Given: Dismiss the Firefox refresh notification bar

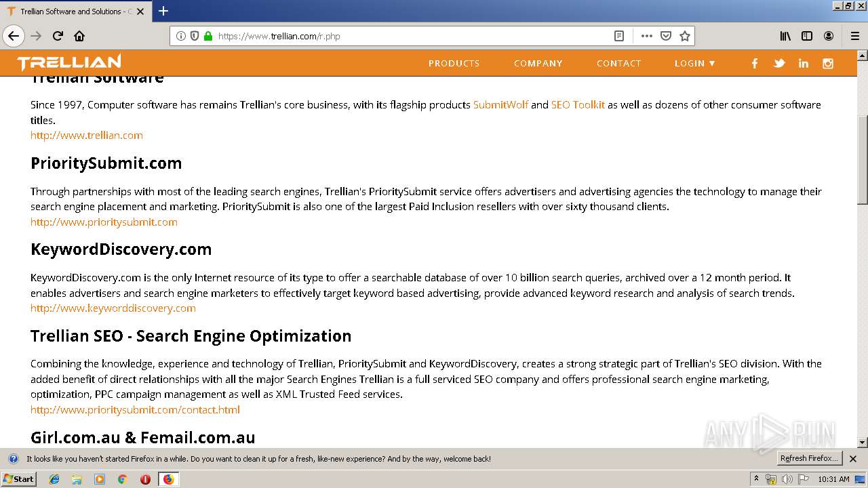Looking at the screenshot, I should coord(853,459).
